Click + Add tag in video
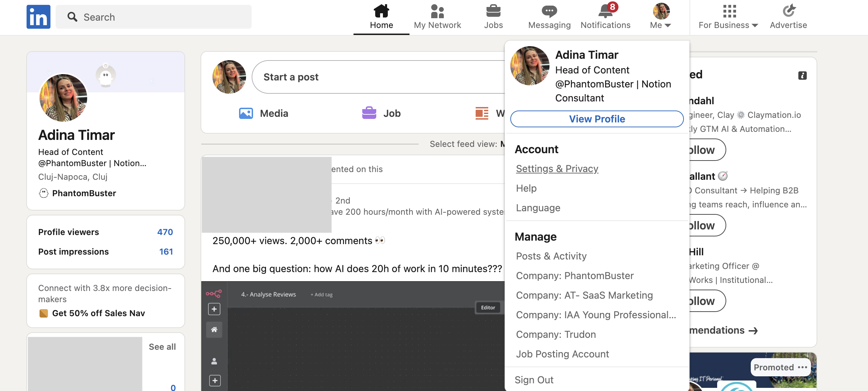Image resolution: width=868 pixels, height=391 pixels. coord(322,294)
